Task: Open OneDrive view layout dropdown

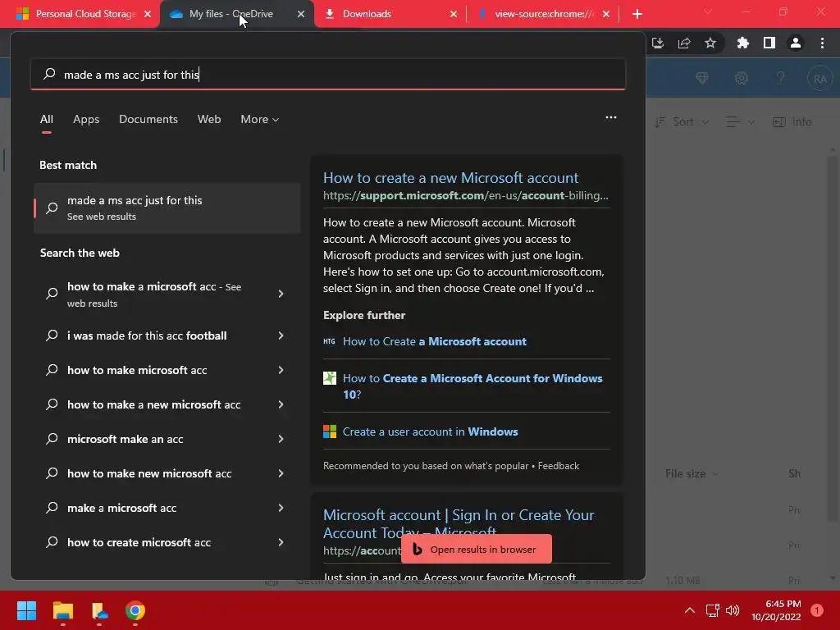Action: pos(741,121)
